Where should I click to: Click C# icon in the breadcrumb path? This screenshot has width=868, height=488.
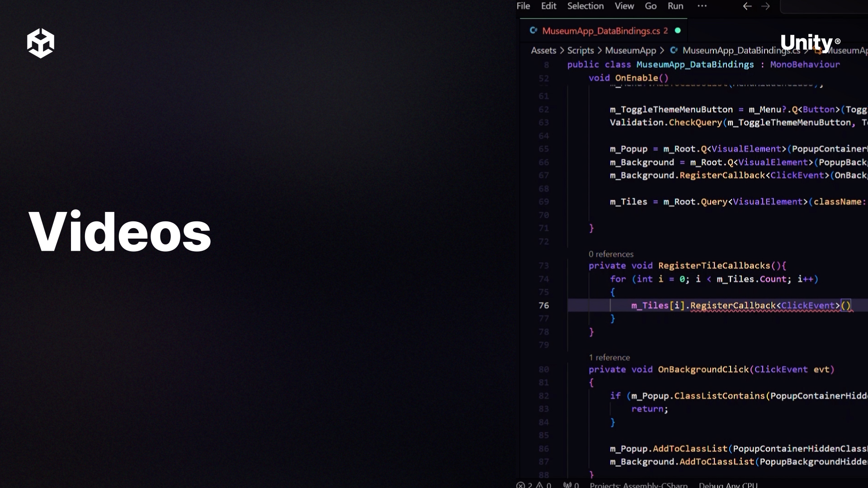point(674,51)
